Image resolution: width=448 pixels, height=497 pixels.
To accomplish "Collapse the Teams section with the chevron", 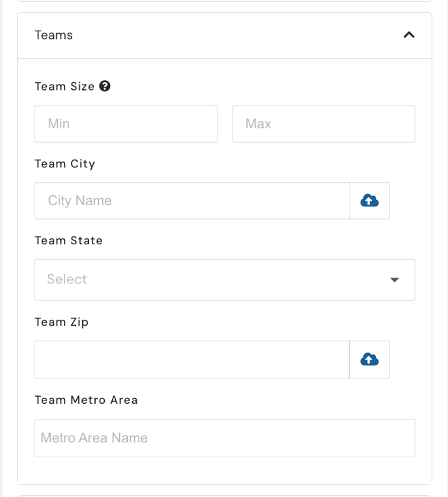I will tap(409, 35).
